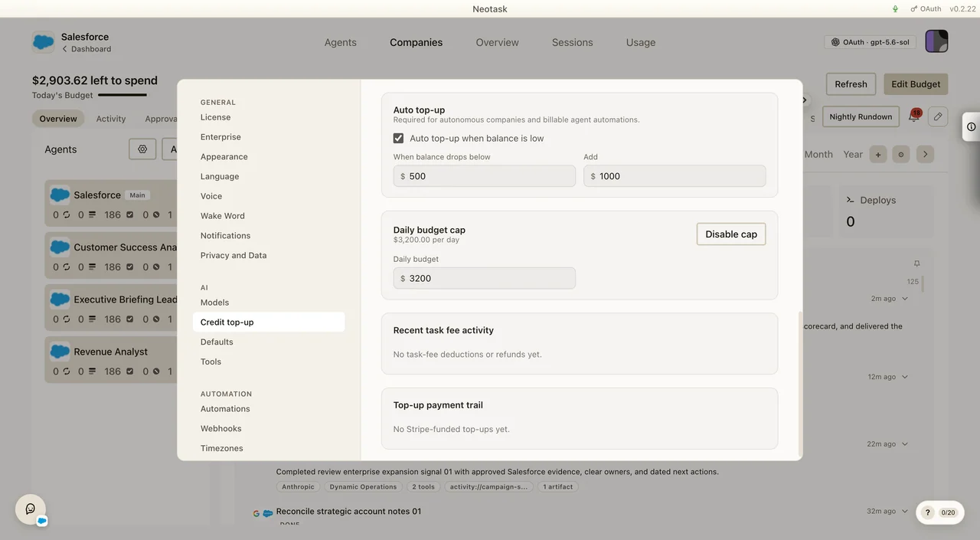This screenshot has height=540, width=980.
Task: Click the balance threshold field showing 500
Action: (x=485, y=176)
